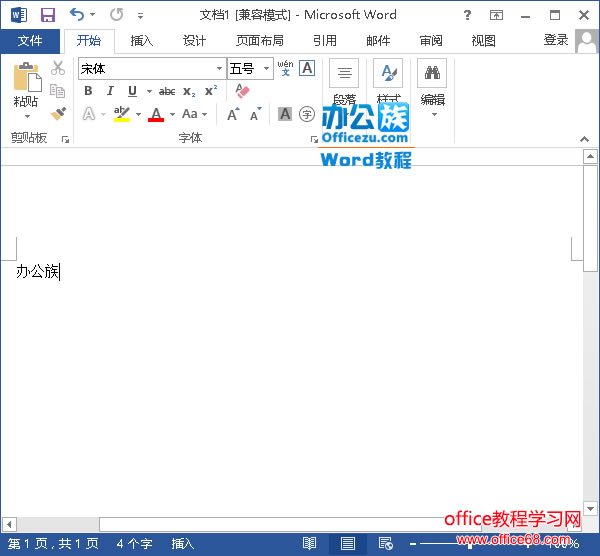Apply yellow text highlight color
The height and width of the screenshot is (556, 600).
point(122,114)
